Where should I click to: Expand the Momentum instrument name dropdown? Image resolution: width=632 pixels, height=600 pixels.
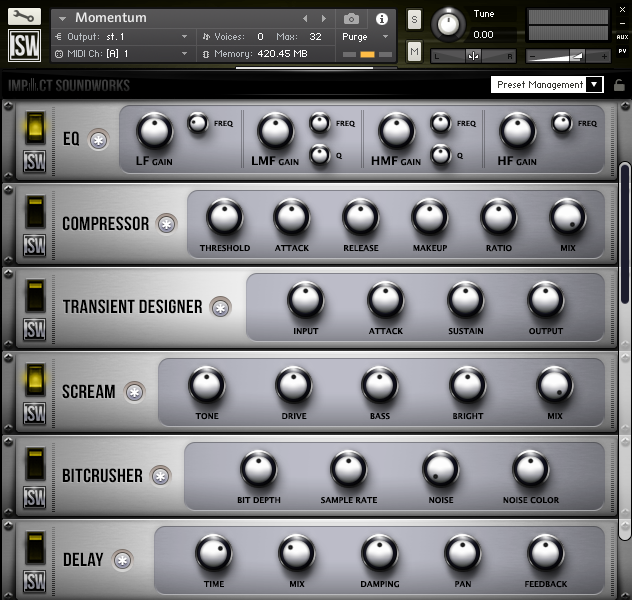[62, 19]
